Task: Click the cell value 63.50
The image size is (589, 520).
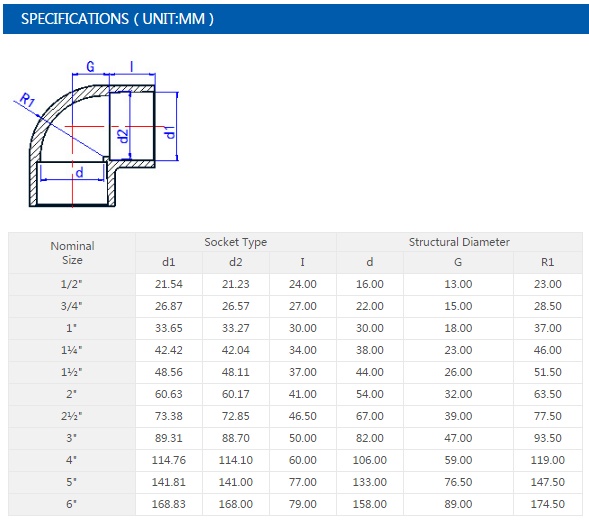Action: click(547, 394)
